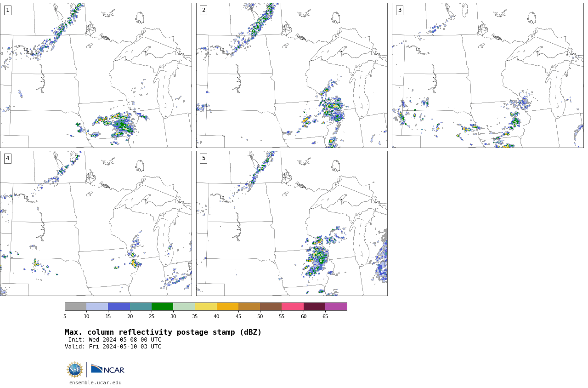Click the colorbar tick label 20
This screenshot has height=388, width=588.
[x=130, y=316]
